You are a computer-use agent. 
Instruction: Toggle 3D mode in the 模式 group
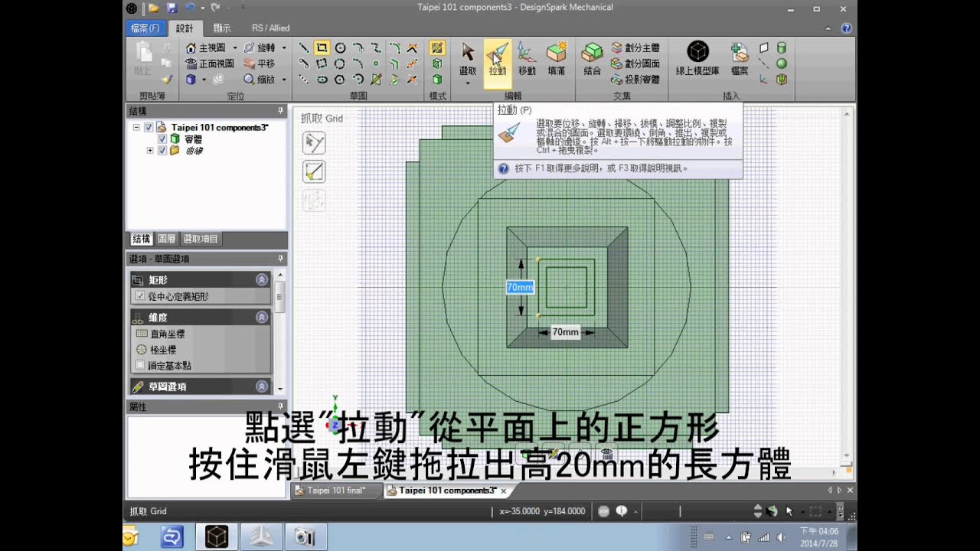tap(437, 80)
